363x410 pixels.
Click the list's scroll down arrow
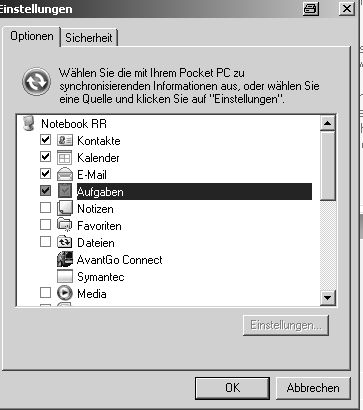(x=327, y=298)
